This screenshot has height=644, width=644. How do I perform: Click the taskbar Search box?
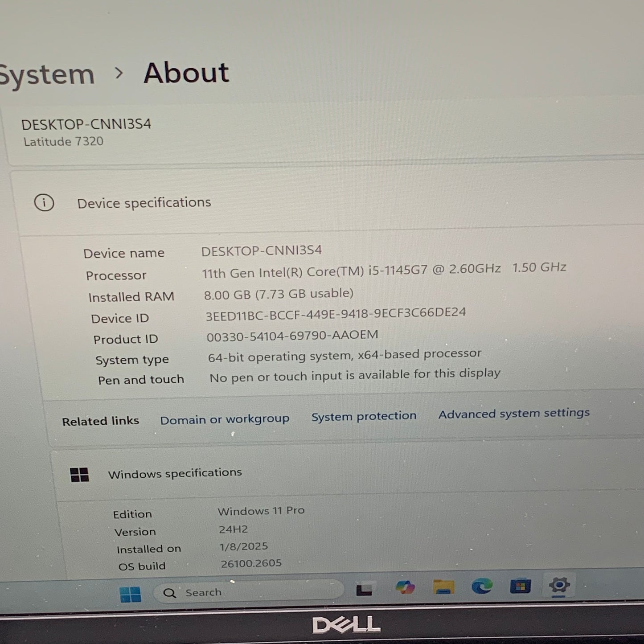pos(248,591)
